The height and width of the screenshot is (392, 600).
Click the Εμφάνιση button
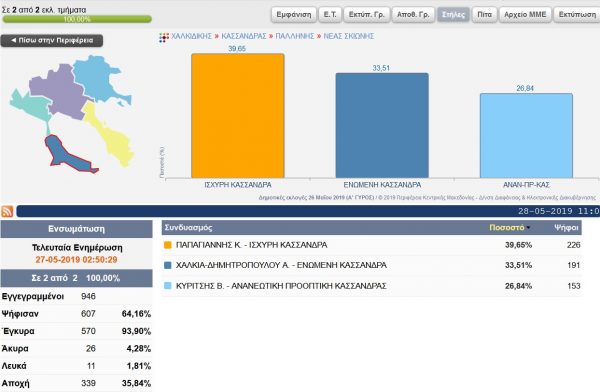pos(294,15)
